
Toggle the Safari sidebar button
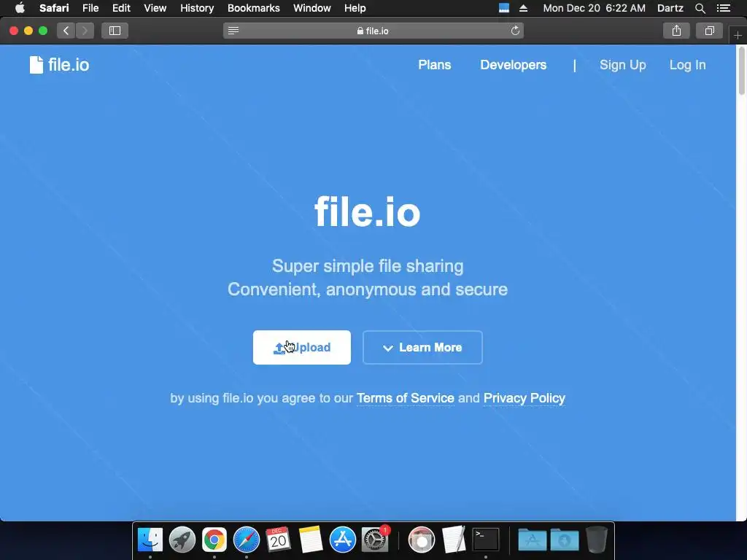[x=115, y=31]
